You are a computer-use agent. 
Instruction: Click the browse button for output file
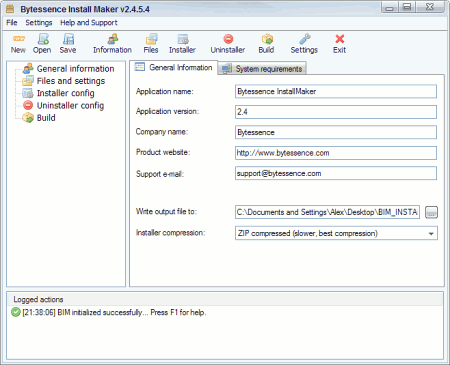click(x=431, y=212)
